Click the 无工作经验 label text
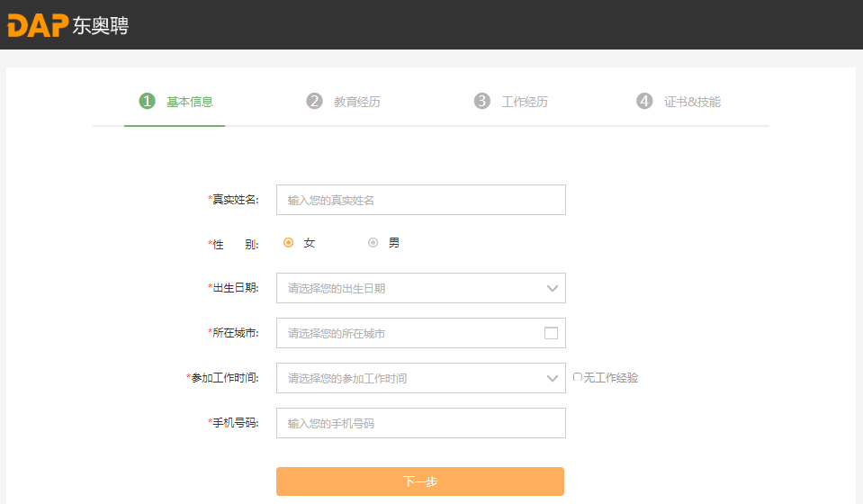 click(611, 378)
